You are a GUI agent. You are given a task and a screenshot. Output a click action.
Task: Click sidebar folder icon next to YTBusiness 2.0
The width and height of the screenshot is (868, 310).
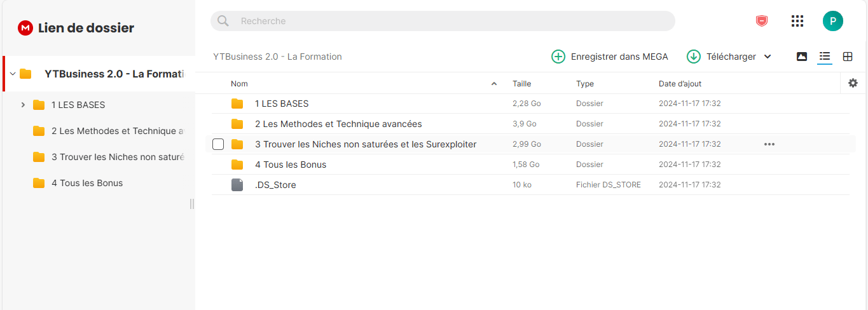click(x=25, y=74)
